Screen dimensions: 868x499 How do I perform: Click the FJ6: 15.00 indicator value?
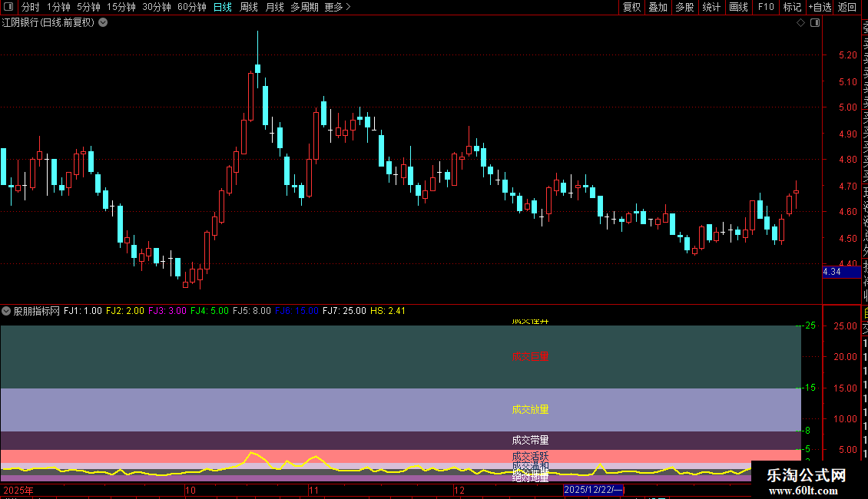(297, 311)
